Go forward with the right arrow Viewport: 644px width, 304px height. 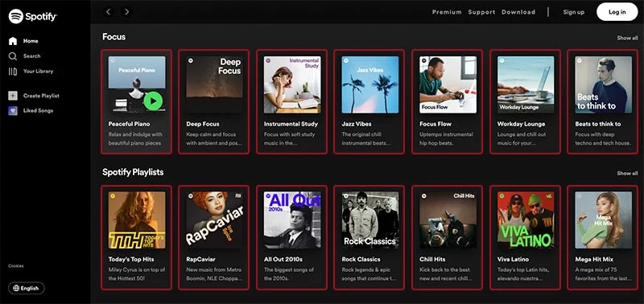tap(127, 12)
